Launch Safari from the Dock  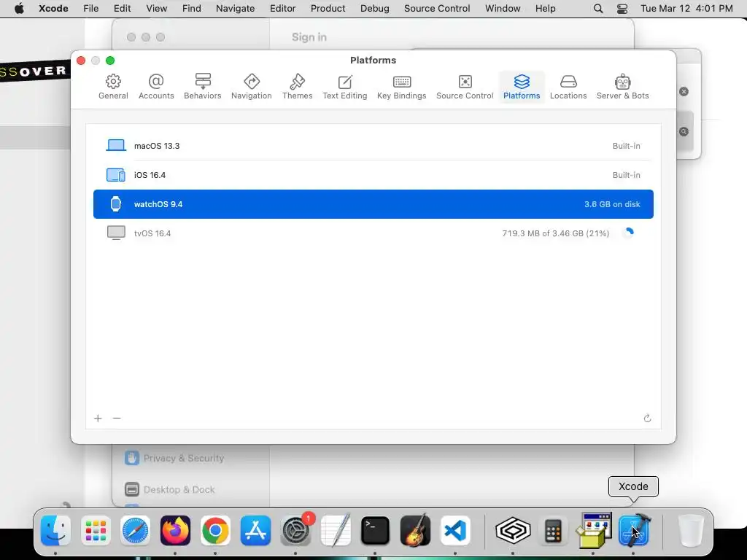coord(135,530)
